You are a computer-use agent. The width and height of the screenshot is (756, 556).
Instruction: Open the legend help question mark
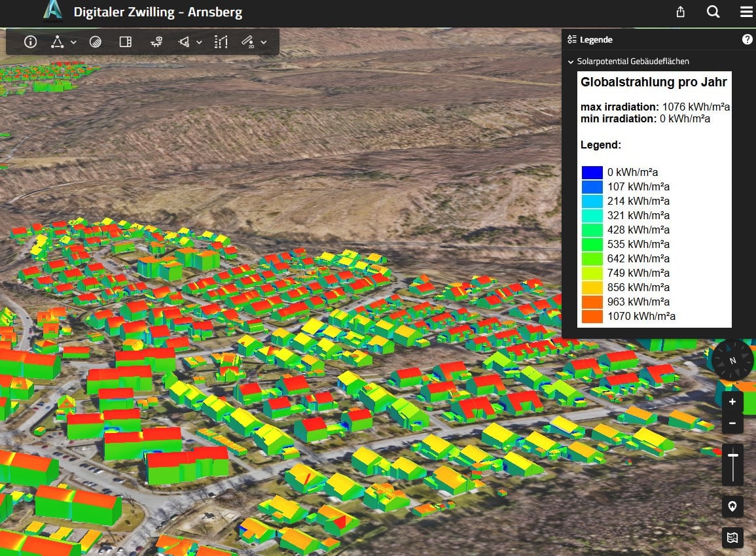[x=747, y=39]
